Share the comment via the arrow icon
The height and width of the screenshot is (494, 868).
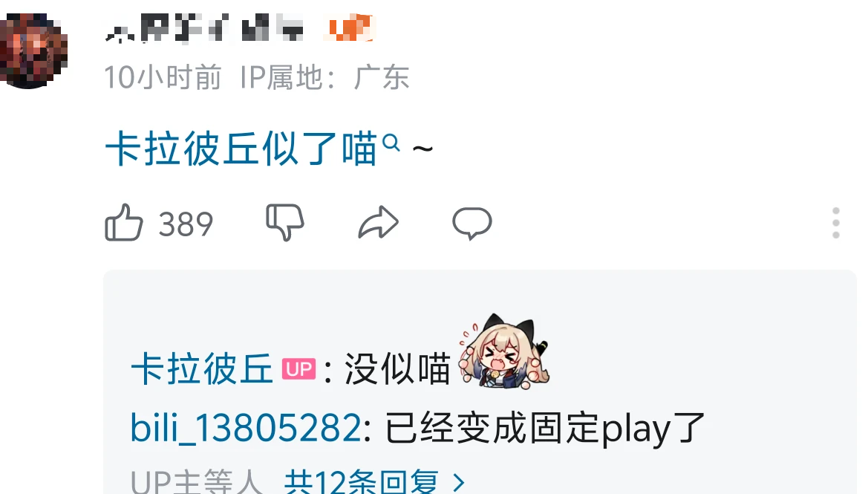[x=379, y=223]
